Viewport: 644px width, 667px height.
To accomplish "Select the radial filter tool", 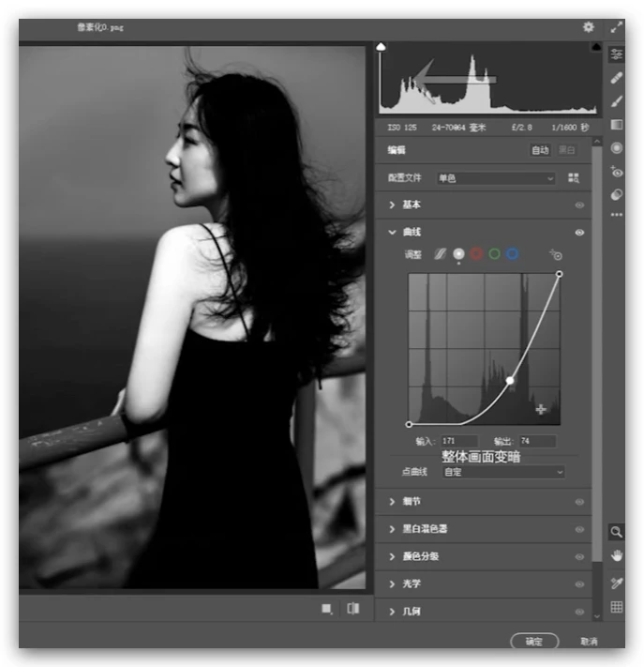I will pos(617,147).
